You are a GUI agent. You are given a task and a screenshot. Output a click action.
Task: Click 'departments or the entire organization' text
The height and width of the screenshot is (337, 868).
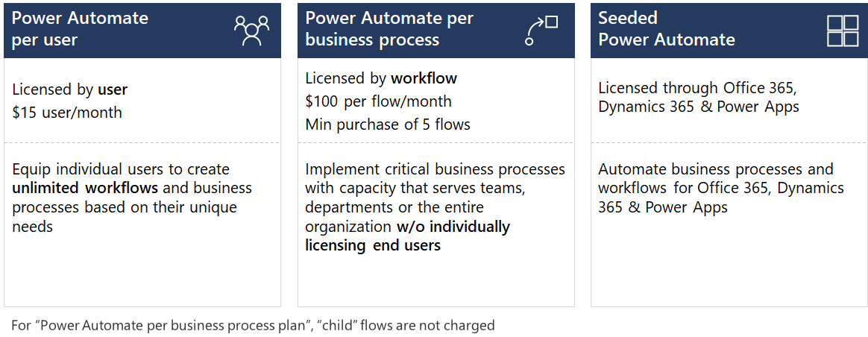click(x=394, y=207)
